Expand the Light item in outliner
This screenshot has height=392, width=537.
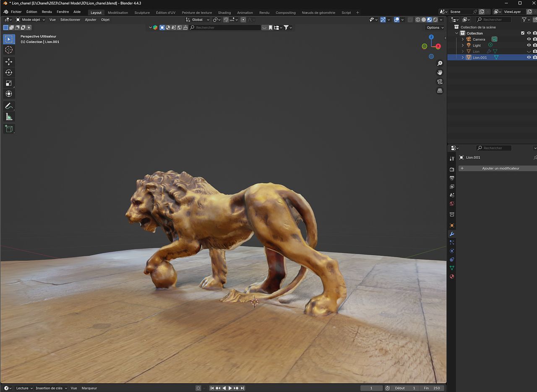pyautogui.click(x=463, y=45)
